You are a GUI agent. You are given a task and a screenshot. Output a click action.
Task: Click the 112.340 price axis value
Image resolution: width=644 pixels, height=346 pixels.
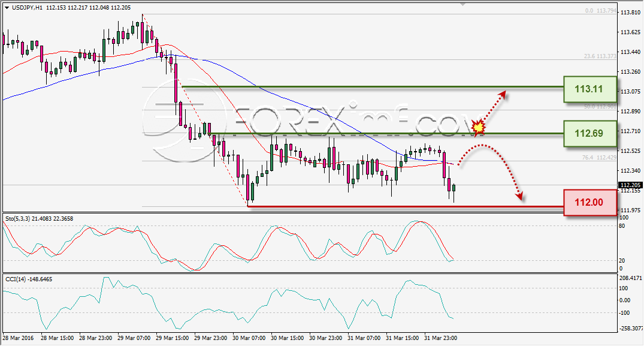click(x=630, y=170)
